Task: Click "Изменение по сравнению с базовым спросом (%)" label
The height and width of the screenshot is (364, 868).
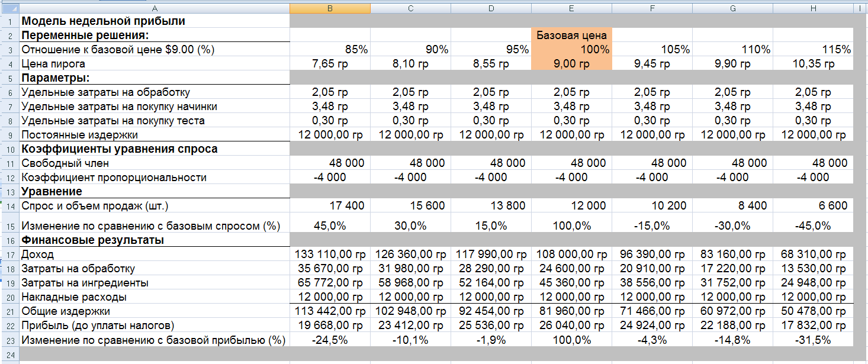Action: tap(150, 226)
